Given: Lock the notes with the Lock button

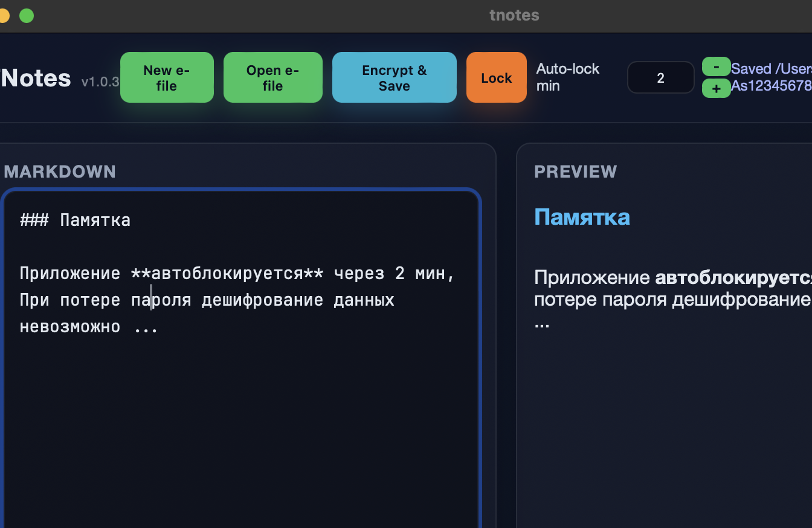Looking at the screenshot, I should click(496, 77).
